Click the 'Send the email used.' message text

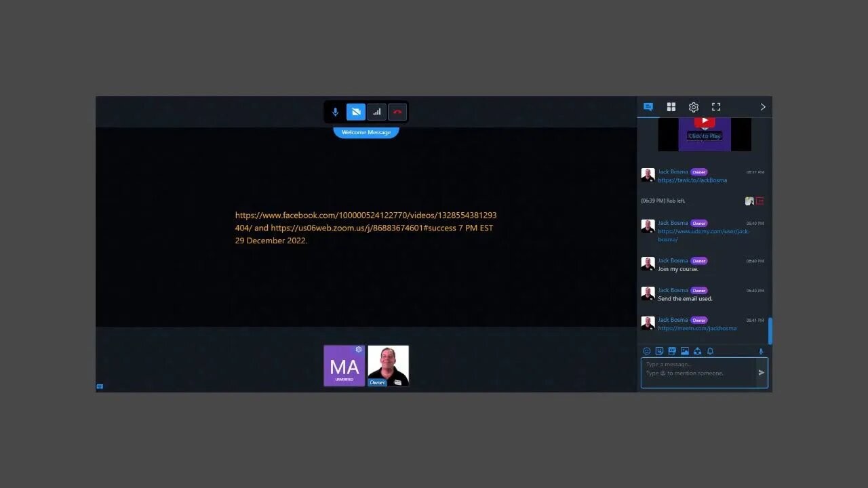(x=685, y=298)
